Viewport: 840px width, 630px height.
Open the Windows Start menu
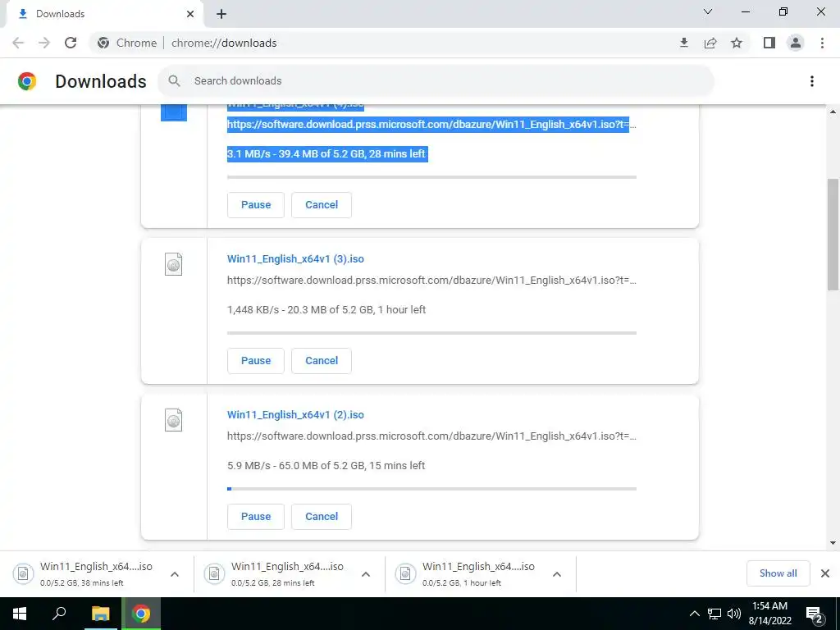[x=20, y=614]
